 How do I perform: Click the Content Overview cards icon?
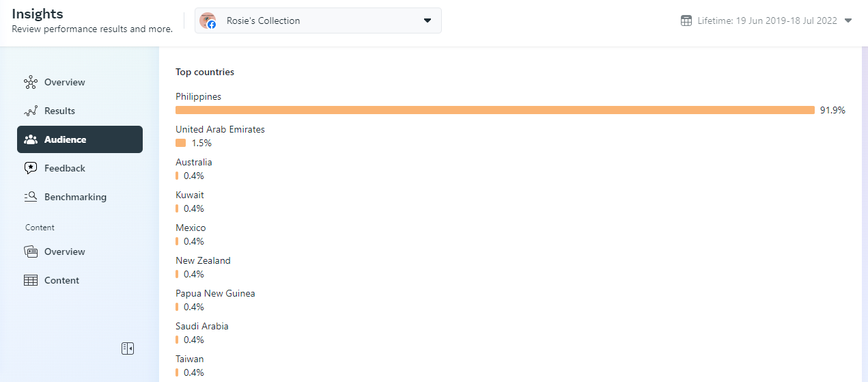click(31, 251)
